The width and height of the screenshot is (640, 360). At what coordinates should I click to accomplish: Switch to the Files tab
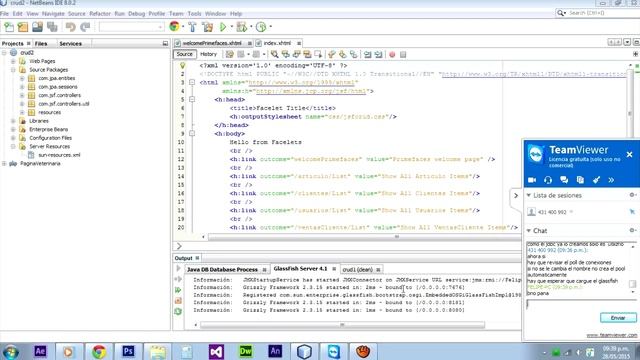click(x=41, y=44)
